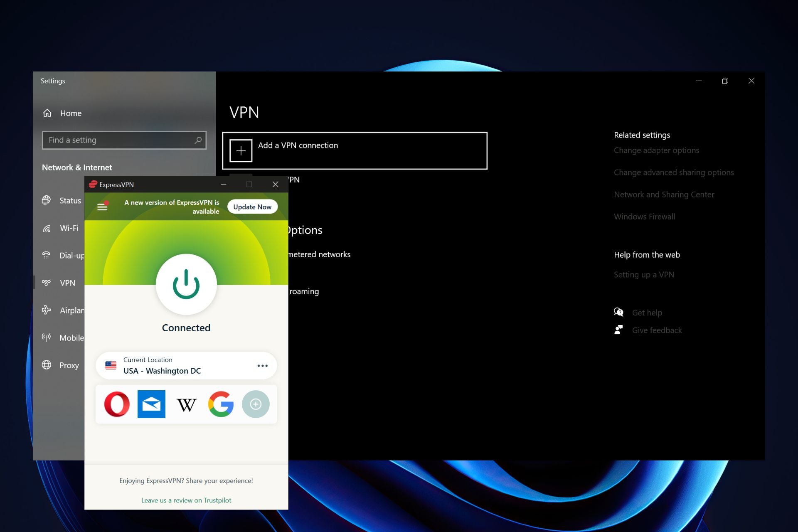The width and height of the screenshot is (798, 532).
Task: Click the Home house icon in Settings
Action: click(x=47, y=113)
